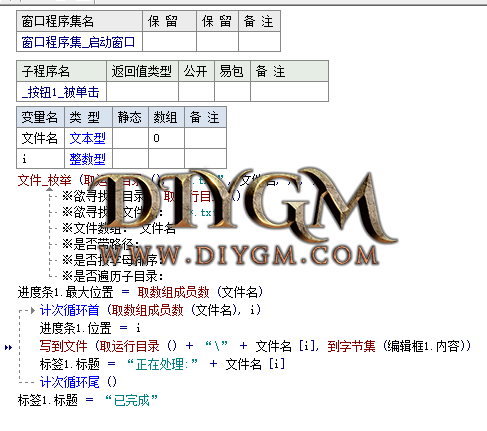Click the 计次循环尾 loop end keyword
Viewport: 487px width, 431px height.
pos(69,382)
